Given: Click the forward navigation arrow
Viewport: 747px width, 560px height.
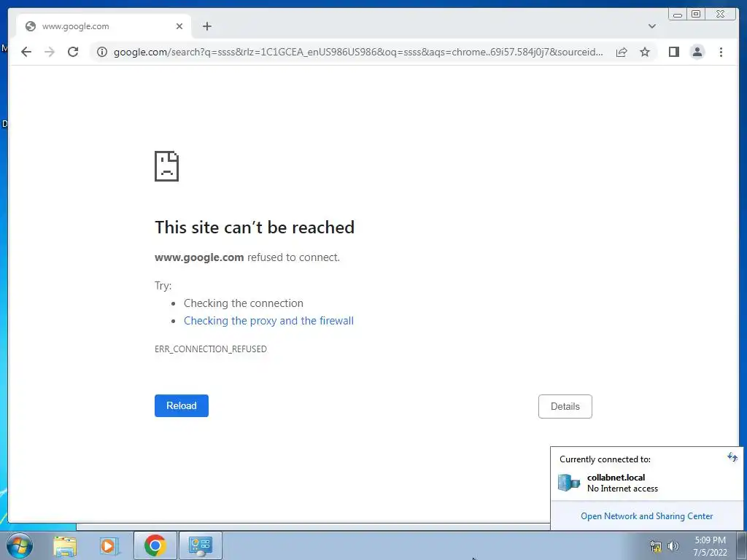Looking at the screenshot, I should click(x=50, y=52).
